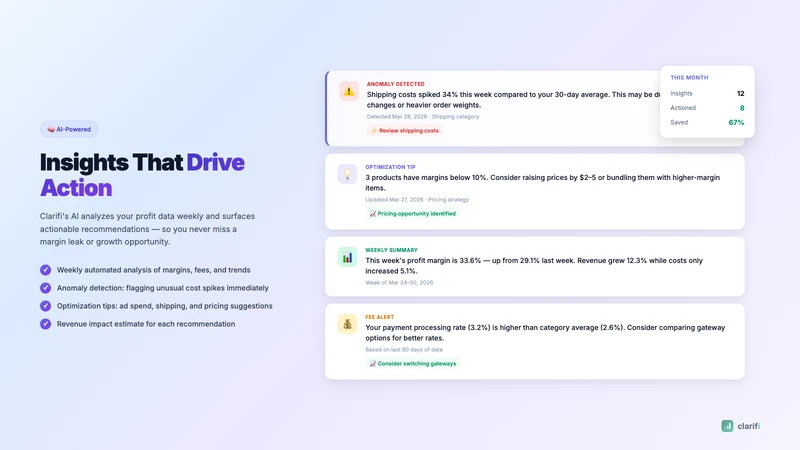Click the FEE ALERT label
The image size is (800, 450).
tap(380, 317)
